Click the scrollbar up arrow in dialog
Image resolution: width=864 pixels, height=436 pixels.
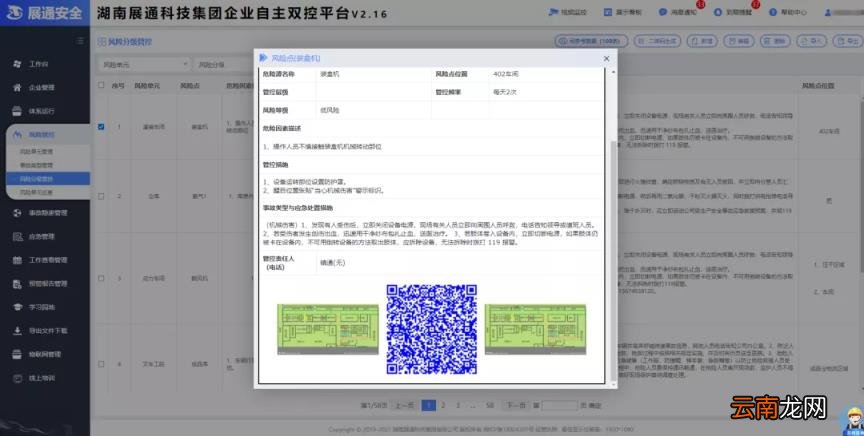tap(613, 72)
